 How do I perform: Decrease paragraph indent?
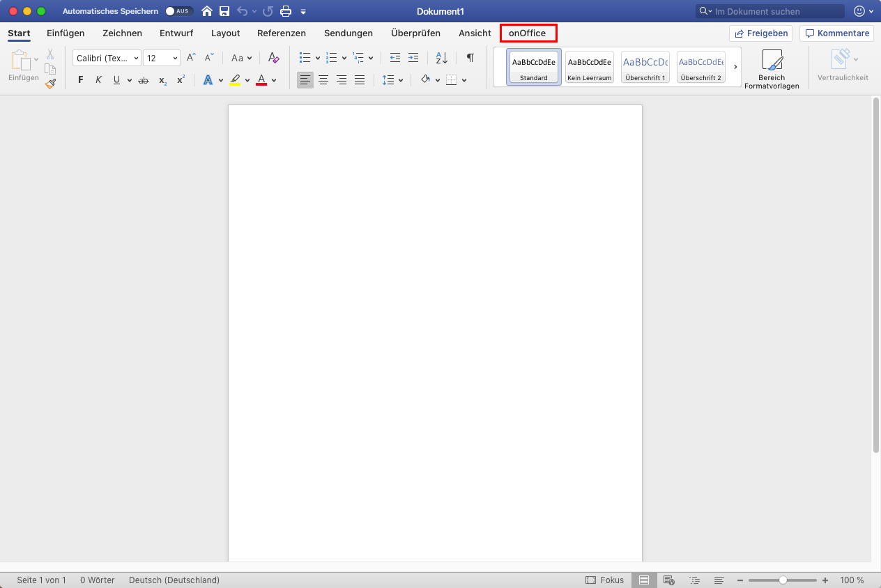click(x=395, y=58)
